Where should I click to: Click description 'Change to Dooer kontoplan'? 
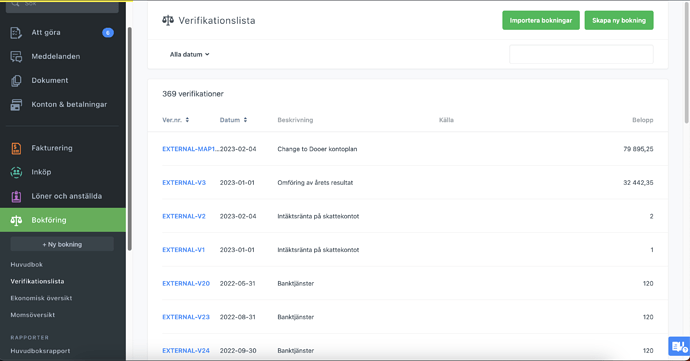point(317,149)
